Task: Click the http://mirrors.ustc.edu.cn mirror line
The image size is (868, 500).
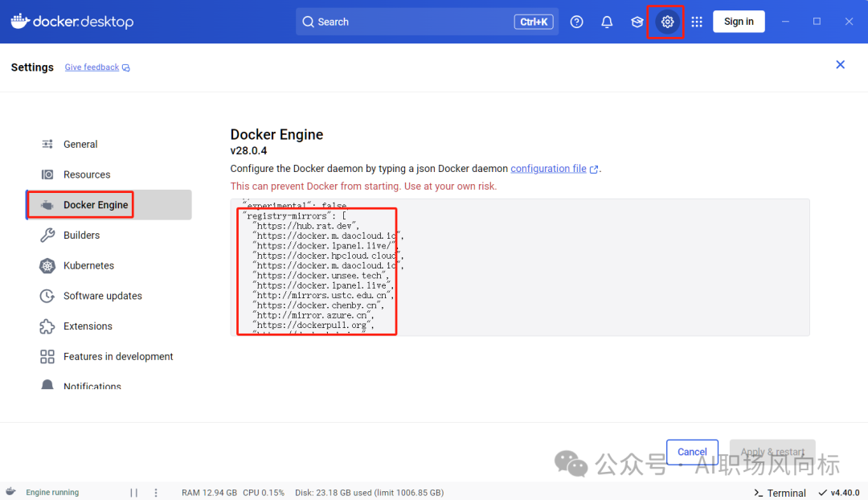Action: tap(323, 296)
